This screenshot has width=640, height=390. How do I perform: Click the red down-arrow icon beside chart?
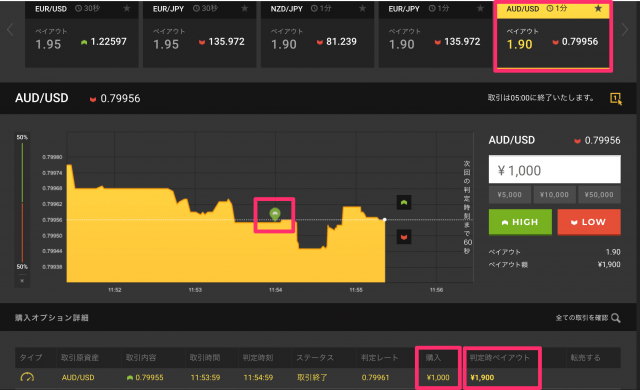point(404,237)
